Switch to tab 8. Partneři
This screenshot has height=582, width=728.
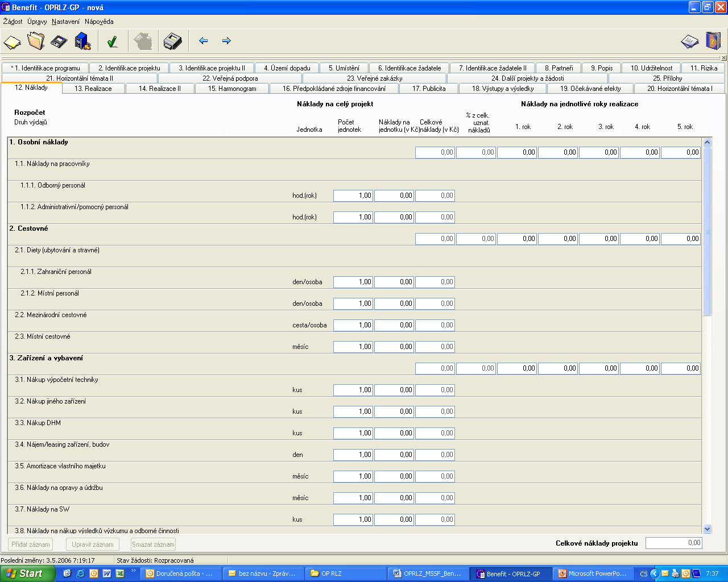click(559, 68)
